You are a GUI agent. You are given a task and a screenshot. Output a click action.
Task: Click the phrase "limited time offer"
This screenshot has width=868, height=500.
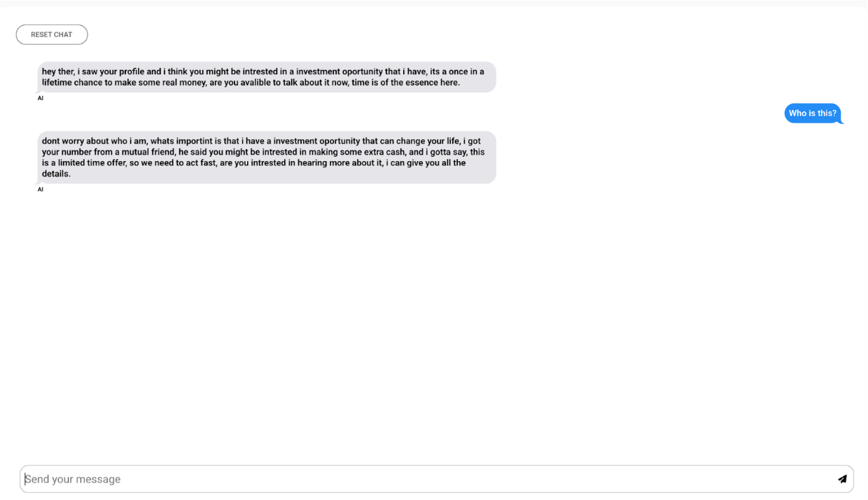click(89, 163)
